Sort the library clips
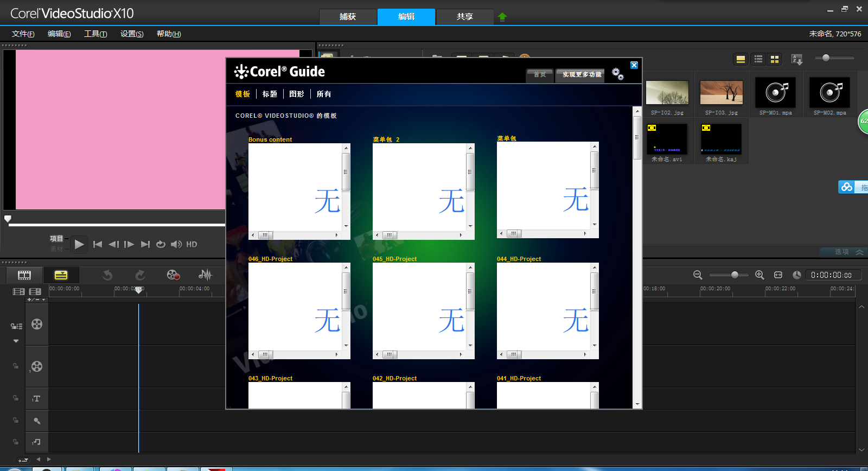The image size is (868, 471). point(797,59)
